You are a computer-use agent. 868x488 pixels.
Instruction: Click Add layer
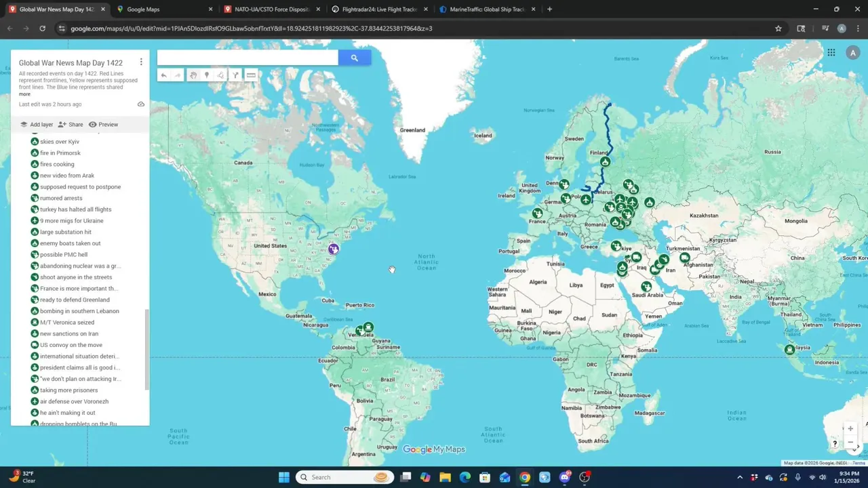pos(37,125)
